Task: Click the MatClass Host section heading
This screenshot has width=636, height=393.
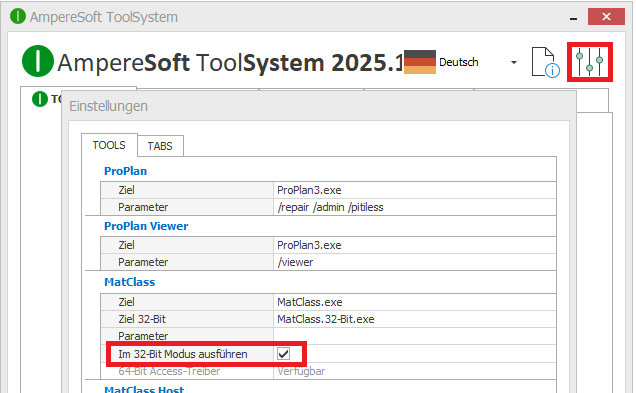Action: (144, 389)
